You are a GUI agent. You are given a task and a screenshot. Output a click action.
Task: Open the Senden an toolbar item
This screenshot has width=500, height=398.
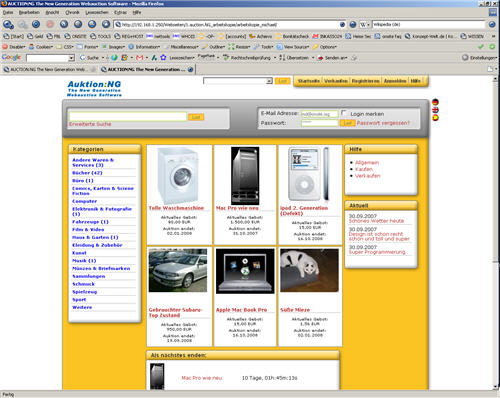click(x=332, y=58)
